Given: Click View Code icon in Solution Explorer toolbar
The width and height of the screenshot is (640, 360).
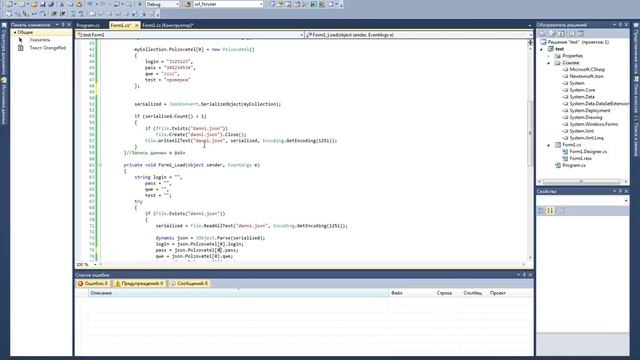Looking at the screenshot, I should [x=572, y=33].
